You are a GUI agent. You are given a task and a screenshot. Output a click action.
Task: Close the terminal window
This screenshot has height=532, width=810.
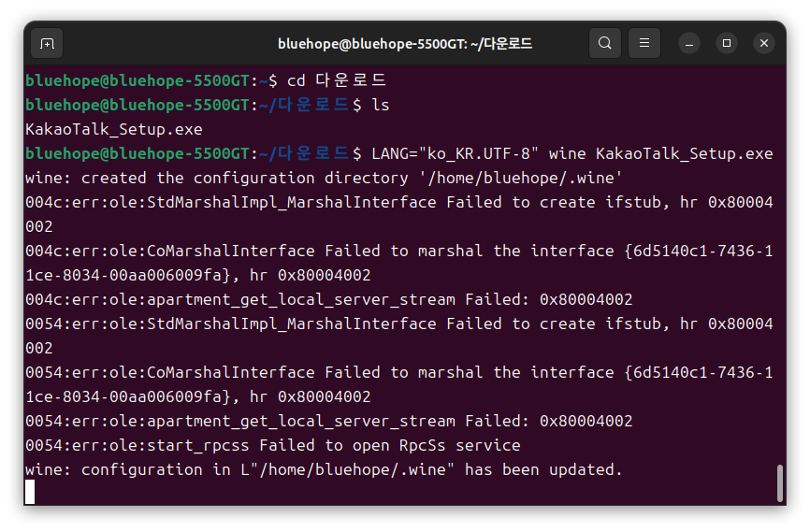click(x=764, y=43)
